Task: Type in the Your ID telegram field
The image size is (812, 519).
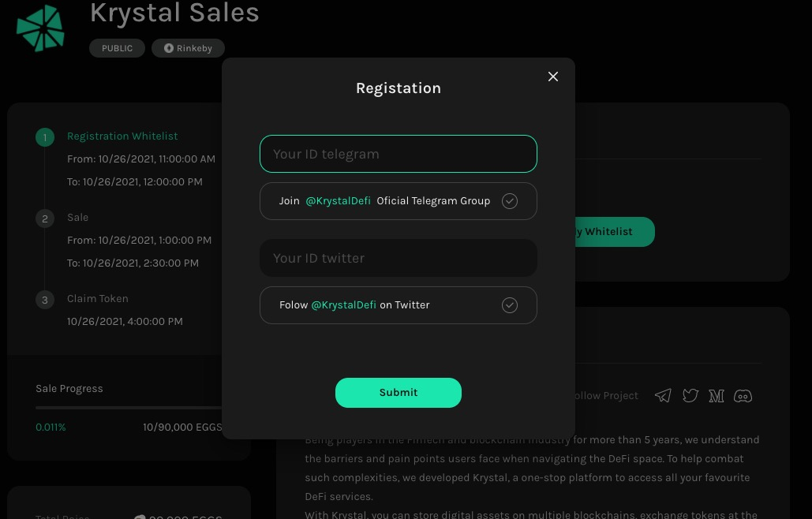Action: (x=399, y=154)
